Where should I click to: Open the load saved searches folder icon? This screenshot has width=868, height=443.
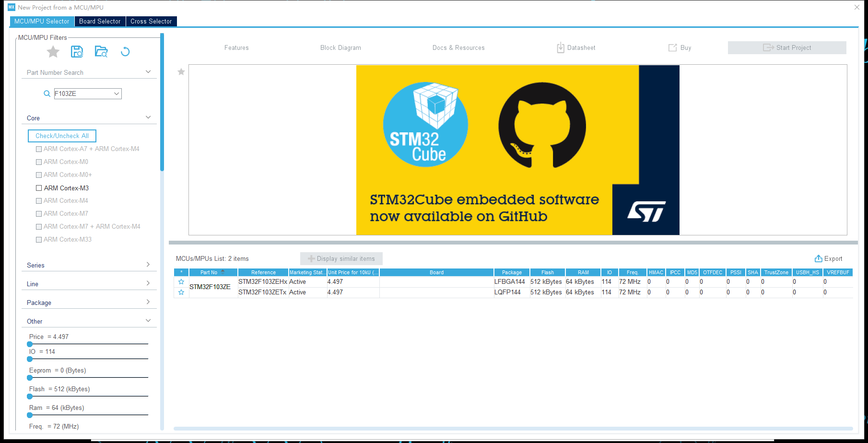tap(101, 52)
